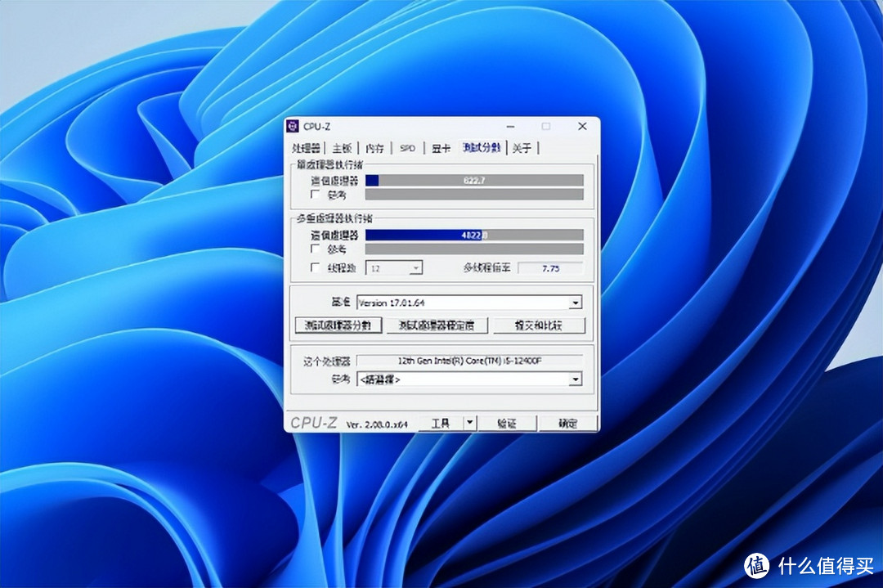Image resolution: width=883 pixels, height=588 pixels.
Task: Minimize the CPU-Z window
Action: tap(510, 127)
